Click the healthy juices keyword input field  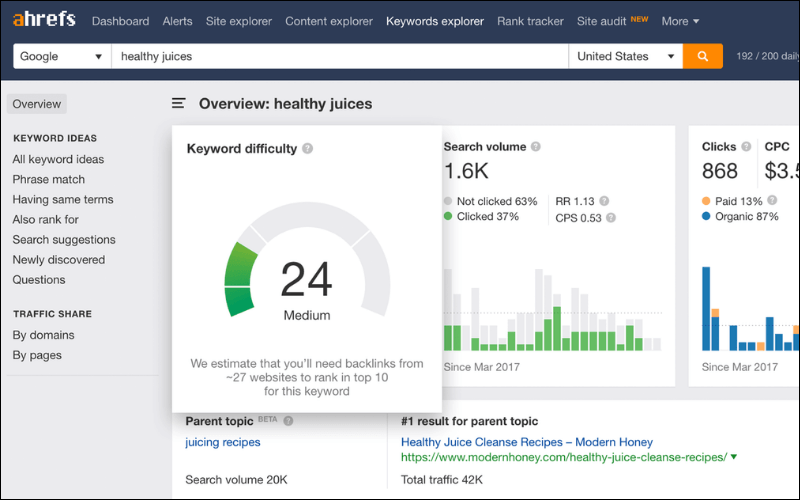(x=340, y=57)
